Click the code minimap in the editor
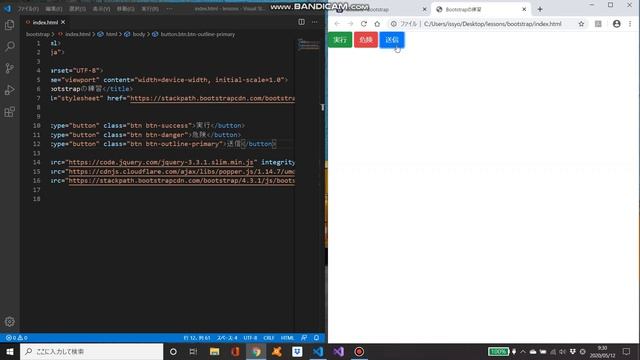 [309, 44]
